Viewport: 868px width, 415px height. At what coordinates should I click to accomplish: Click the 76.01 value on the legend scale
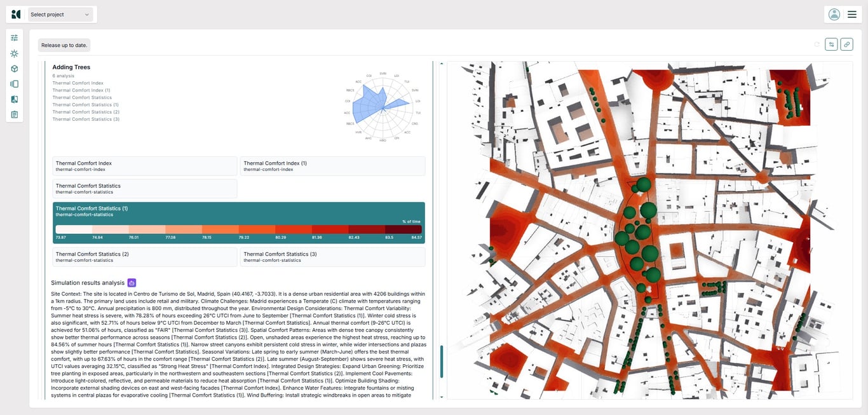click(134, 237)
